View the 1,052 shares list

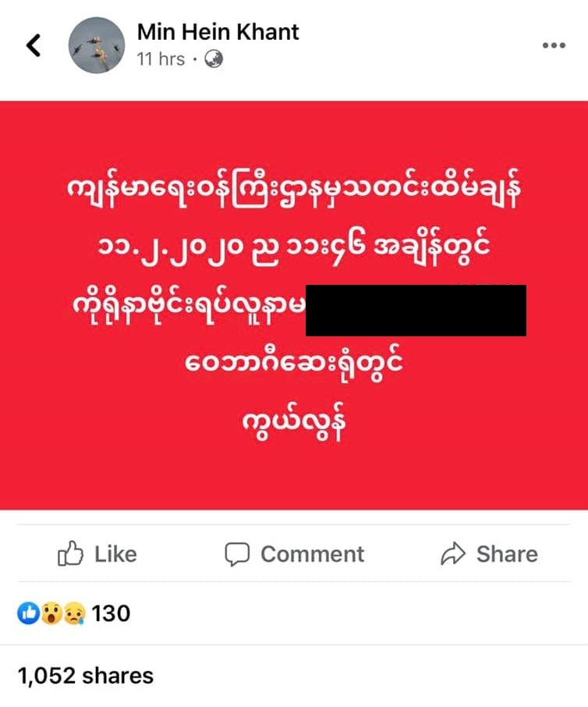pyautogui.click(x=86, y=676)
